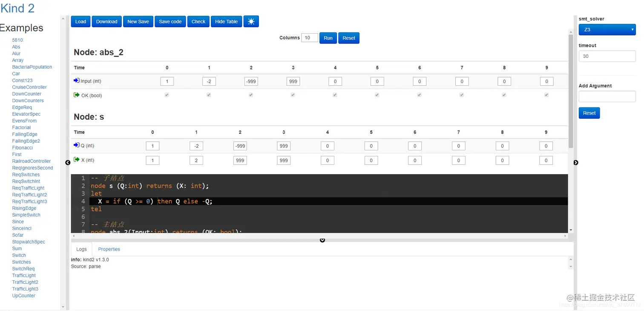Open the FallingEdge2 example
The height and width of the screenshot is (311, 644).
[26, 141]
